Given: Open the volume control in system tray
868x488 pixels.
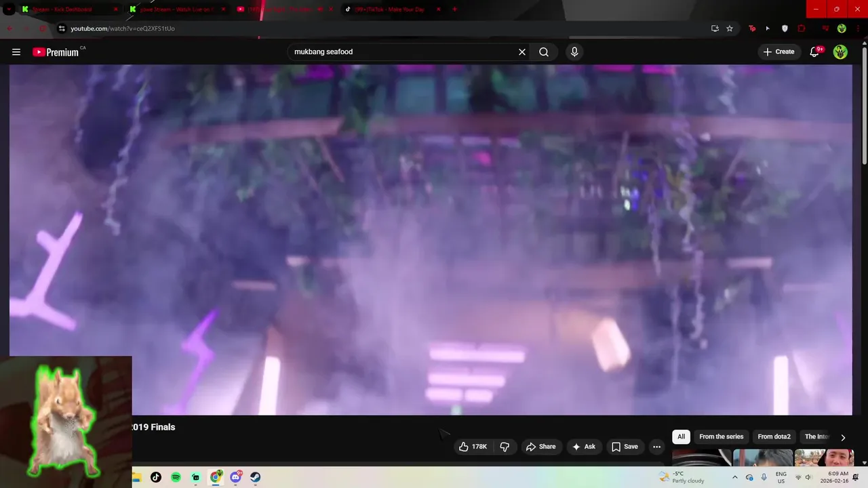Looking at the screenshot, I should (x=808, y=477).
